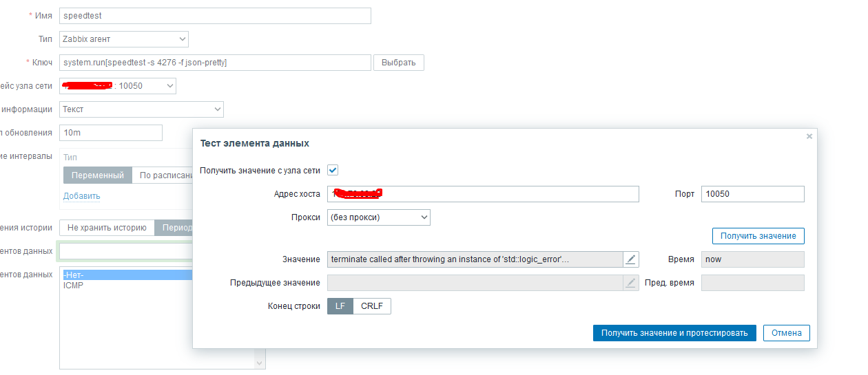Switch to the По расписанию interval tab

162,175
